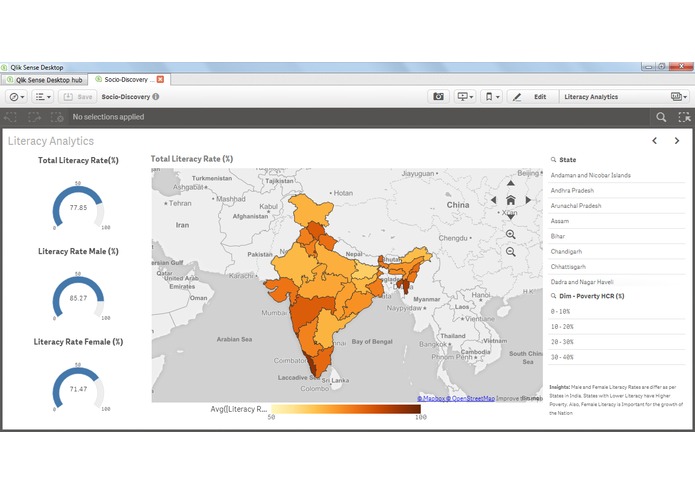
Task: Pan the map left
Action: click(493, 200)
